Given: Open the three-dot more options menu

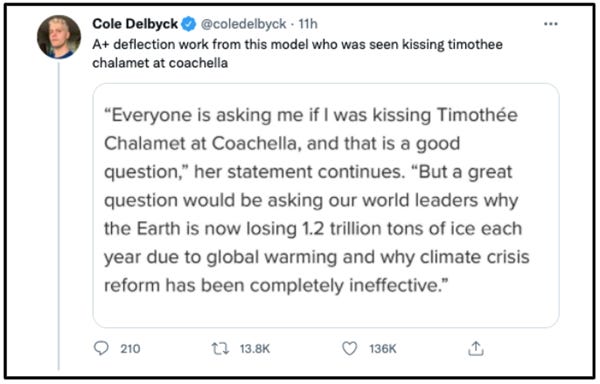Looking at the screenshot, I should 551,24.
